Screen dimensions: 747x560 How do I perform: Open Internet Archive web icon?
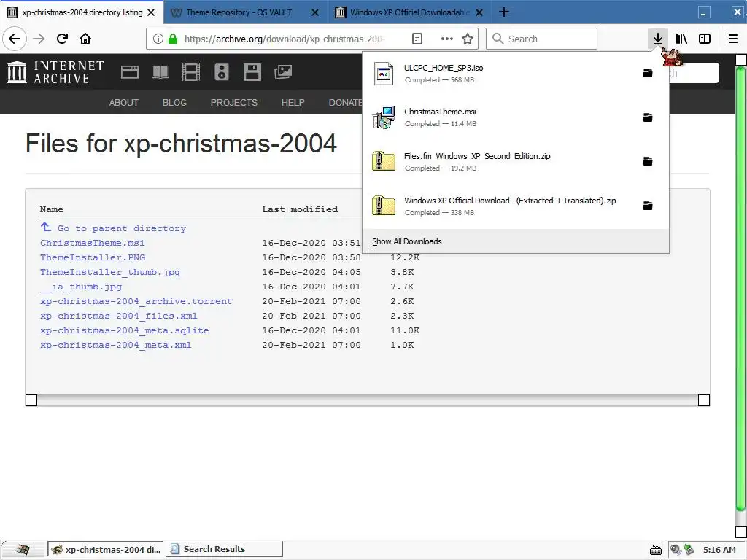(130, 72)
